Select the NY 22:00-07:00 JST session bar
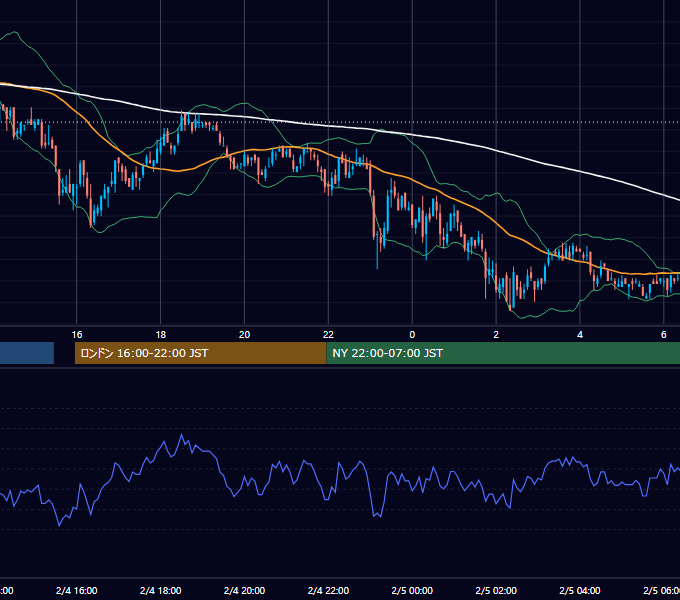Viewport: 680px width, 600px height. point(503,353)
